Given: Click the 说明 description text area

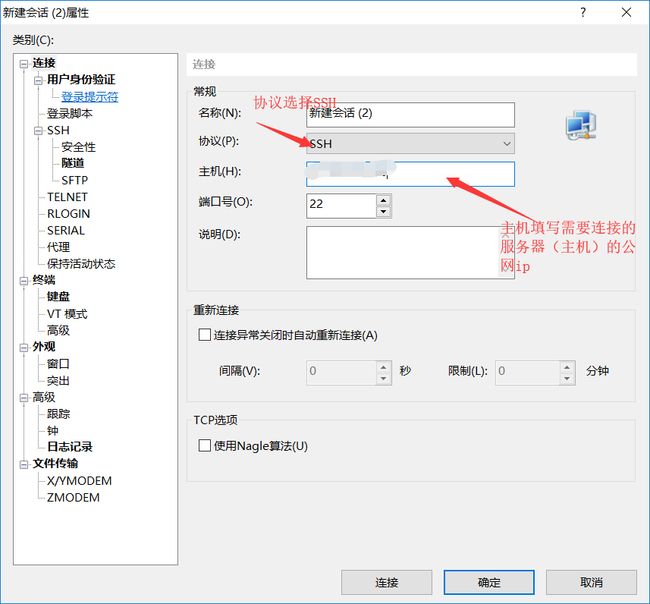Looking at the screenshot, I should [x=410, y=252].
